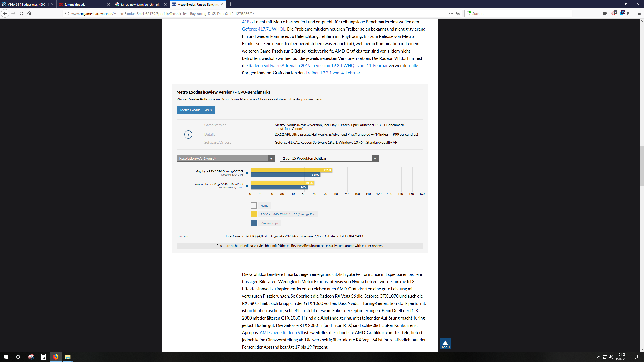Click the Minimum Fps legend label

269,223
